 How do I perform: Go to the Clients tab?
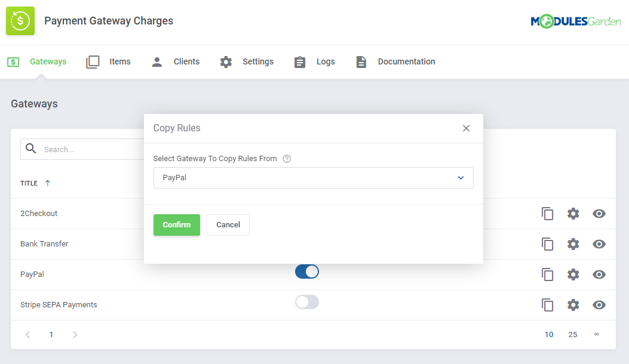click(x=186, y=61)
